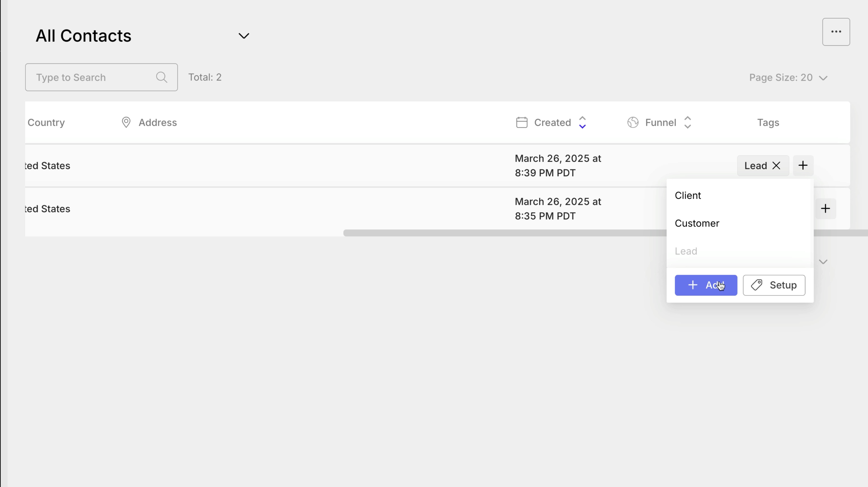Remove the Lead tag with X
Viewport: 868px width, 487px height.
776,165
